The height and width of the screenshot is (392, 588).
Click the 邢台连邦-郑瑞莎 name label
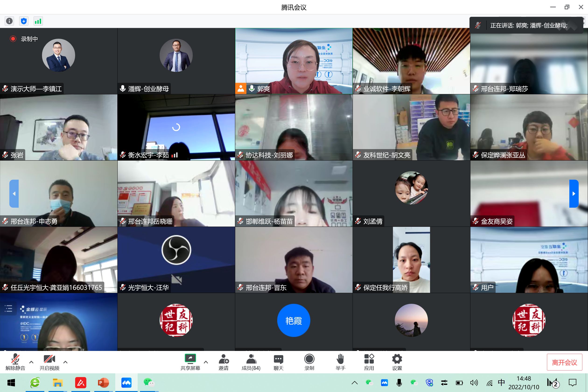[x=504, y=89]
